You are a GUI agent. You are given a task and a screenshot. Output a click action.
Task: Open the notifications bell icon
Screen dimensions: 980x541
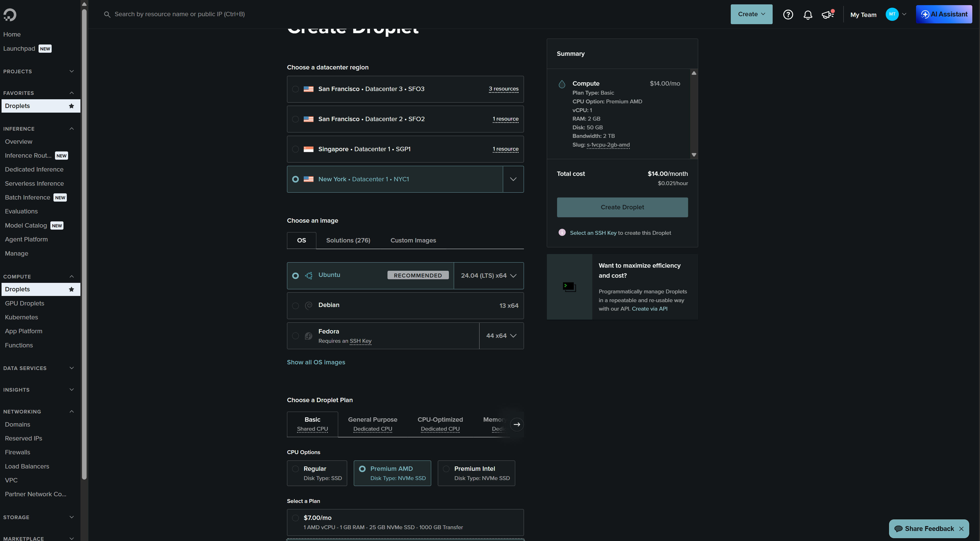click(808, 14)
